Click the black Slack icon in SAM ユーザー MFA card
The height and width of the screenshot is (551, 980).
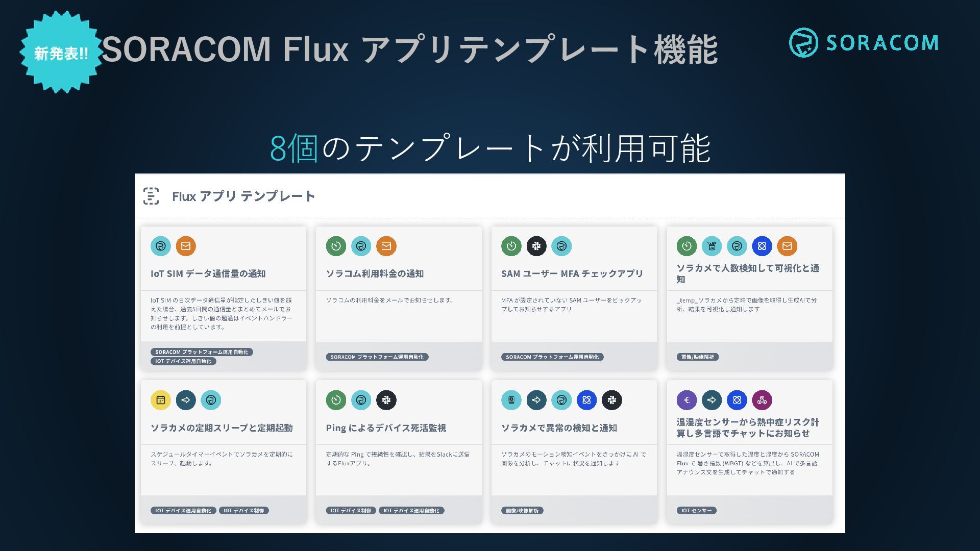coord(536,246)
